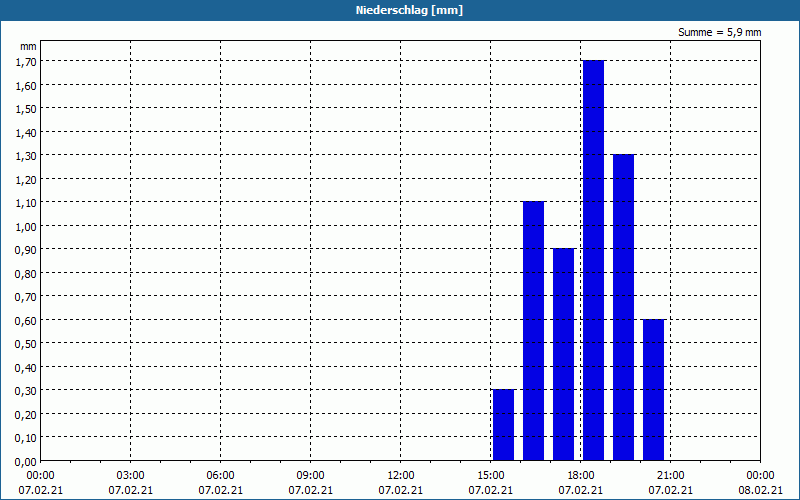The height and width of the screenshot is (500, 800).
Task: Click the 0,20 y-axis label
Action: coord(26,415)
